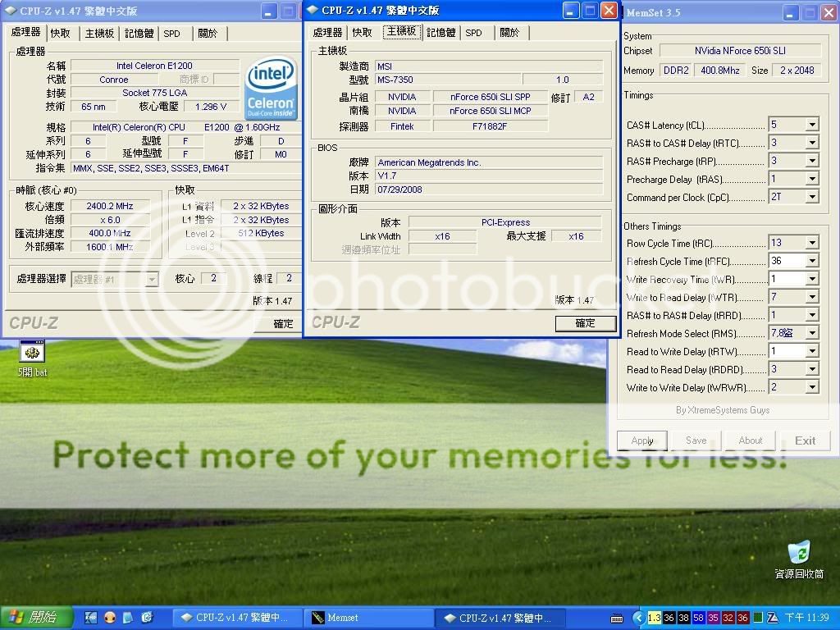
Task: Click the purple 35 tray temperature indicator
Action: coord(713,618)
